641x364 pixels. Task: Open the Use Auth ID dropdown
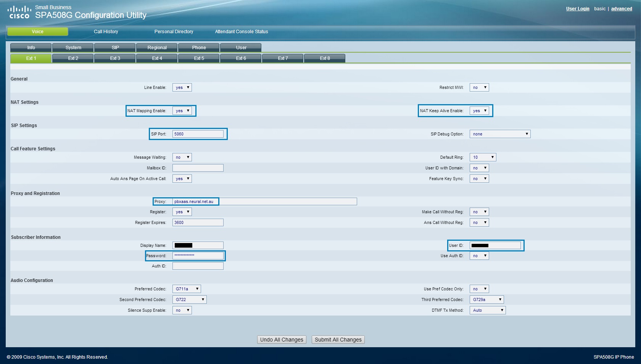click(479, 256)
